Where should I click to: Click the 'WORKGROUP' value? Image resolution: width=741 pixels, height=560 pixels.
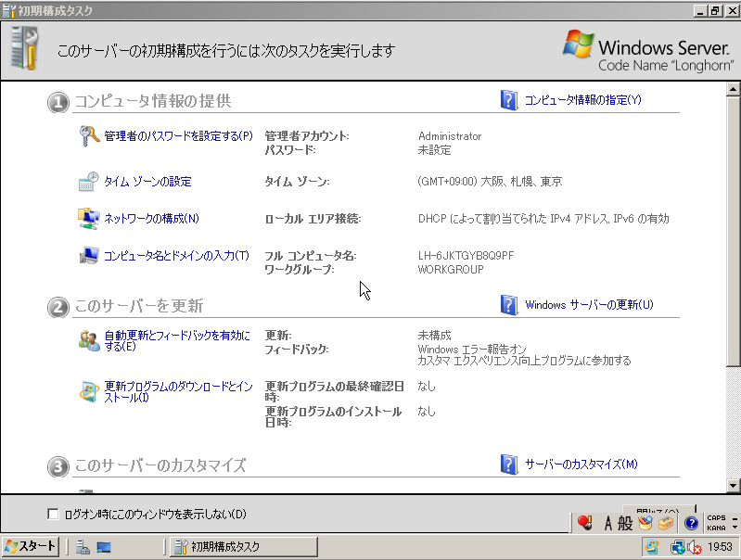coord(451,270)
